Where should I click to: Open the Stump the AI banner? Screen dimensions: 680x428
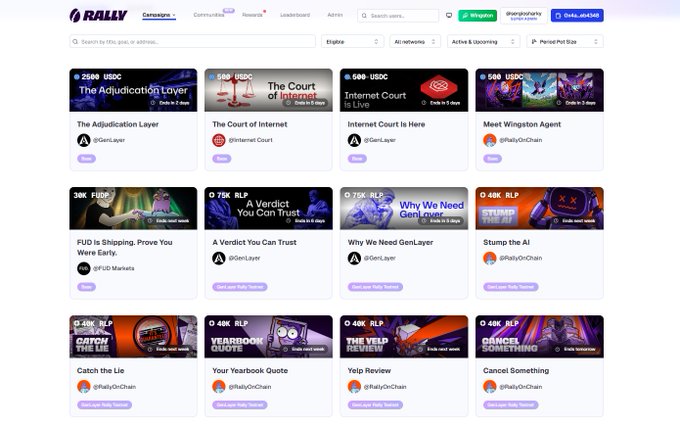click(x=539, y=208)
